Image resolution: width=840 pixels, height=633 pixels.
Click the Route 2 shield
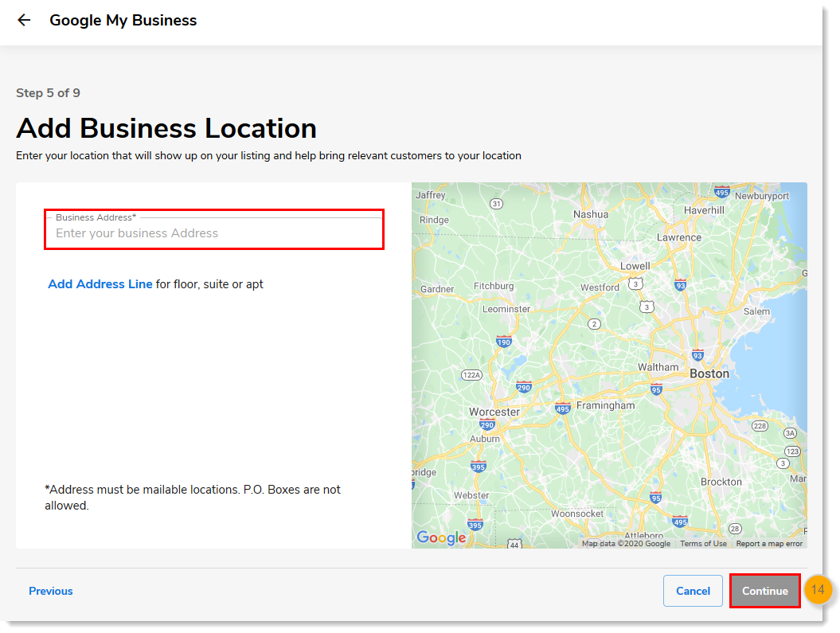tap(594, 324)
